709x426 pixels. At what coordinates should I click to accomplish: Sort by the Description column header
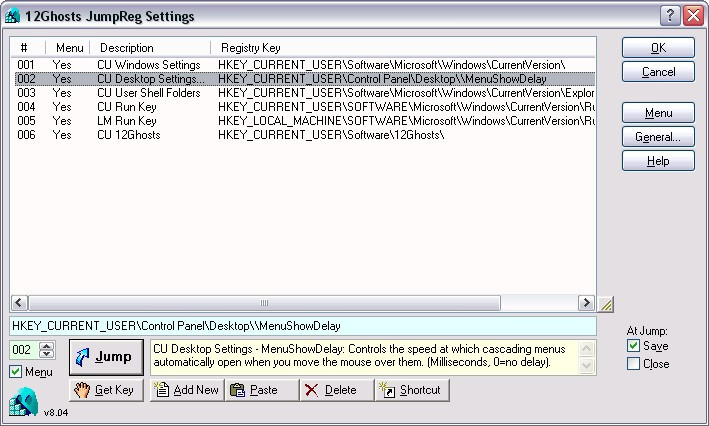click(x=150, y=47)
